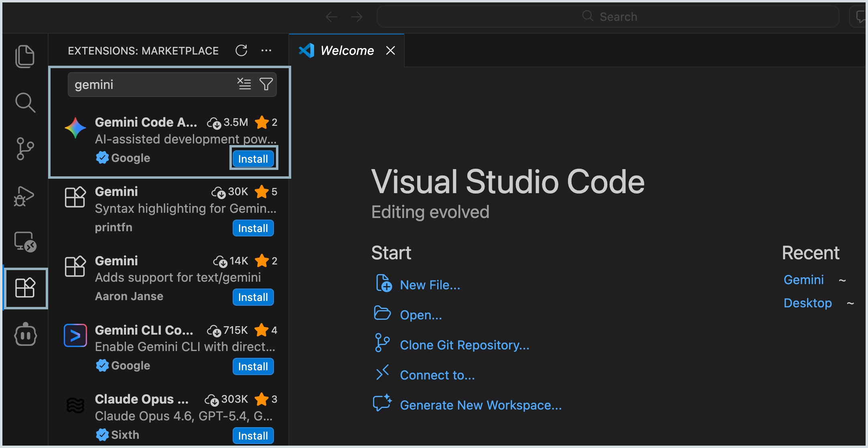Select 'Enable Gemini CLI with direct...' description
Viewport: 868px width, 448px height.
[x=185, y=347]
